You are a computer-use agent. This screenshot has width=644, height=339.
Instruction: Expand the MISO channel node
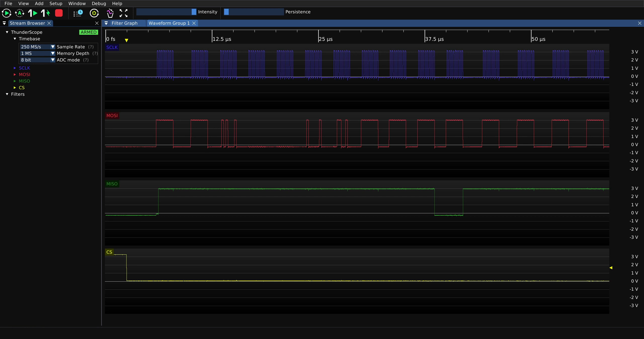(x=15, y=81)
